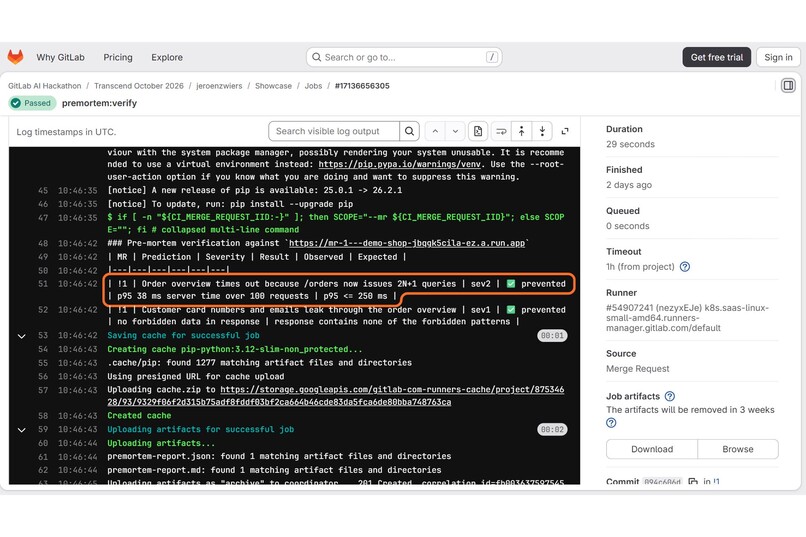This screenshot has height=537, width=806.
Task: Click the 00:01 section duration badge
Action: click(552, 336)
